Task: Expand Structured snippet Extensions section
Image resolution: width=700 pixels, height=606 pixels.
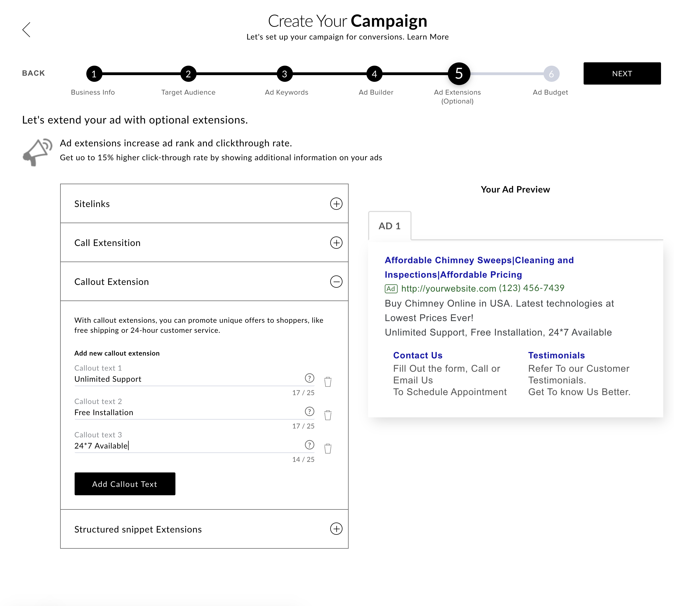Action: 336,529
